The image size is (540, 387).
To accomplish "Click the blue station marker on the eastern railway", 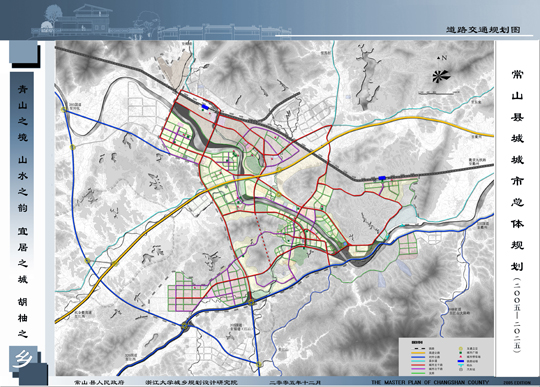I will point(382,178).
